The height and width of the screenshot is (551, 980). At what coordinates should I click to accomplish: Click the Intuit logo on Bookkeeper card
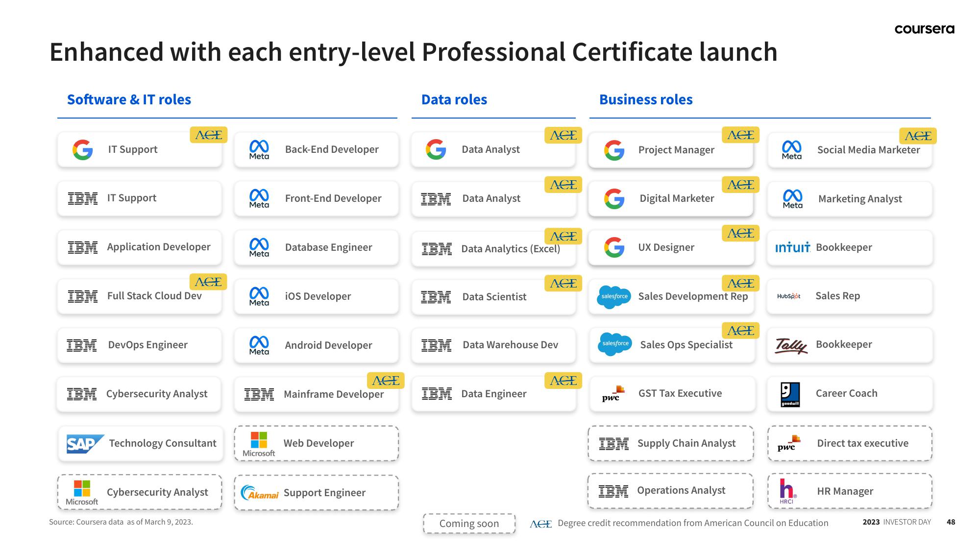[x=792, y=247]
